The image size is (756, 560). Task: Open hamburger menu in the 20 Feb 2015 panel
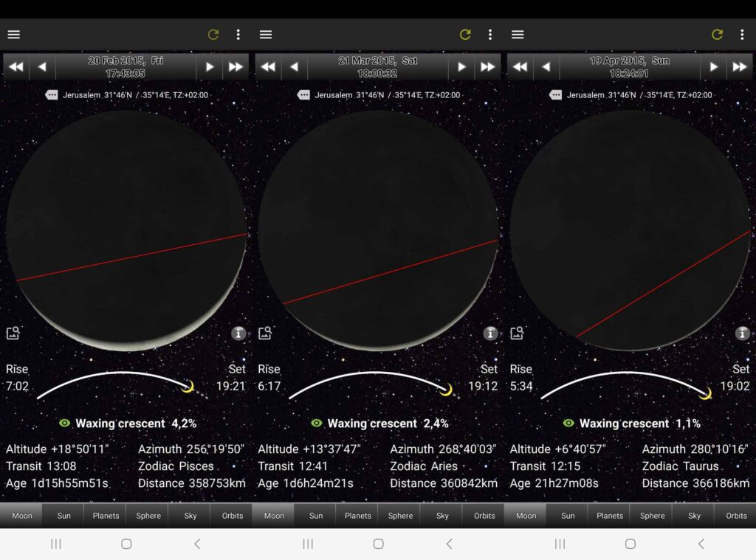pyautogui.click(x=13, y=35)
